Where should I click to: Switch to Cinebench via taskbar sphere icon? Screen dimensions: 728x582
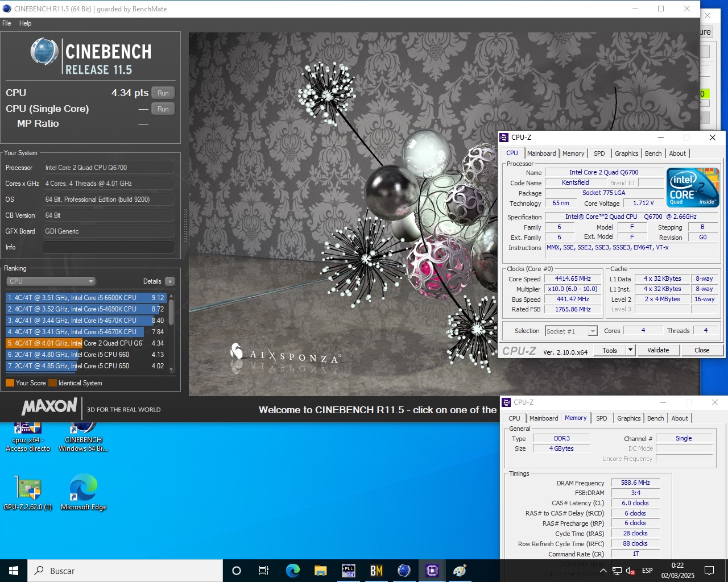click(404, 571)
